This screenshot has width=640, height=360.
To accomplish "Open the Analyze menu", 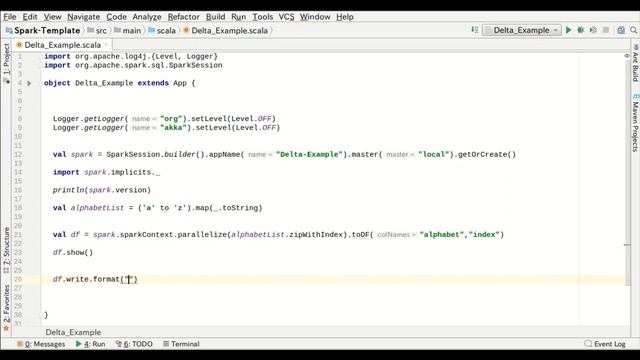I will click(147, 17).
